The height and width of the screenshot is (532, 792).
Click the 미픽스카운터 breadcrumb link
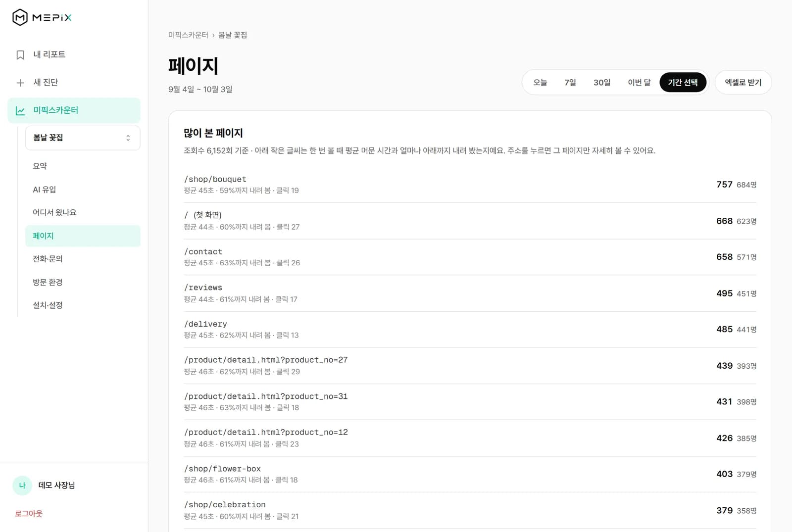pos(188,35)
